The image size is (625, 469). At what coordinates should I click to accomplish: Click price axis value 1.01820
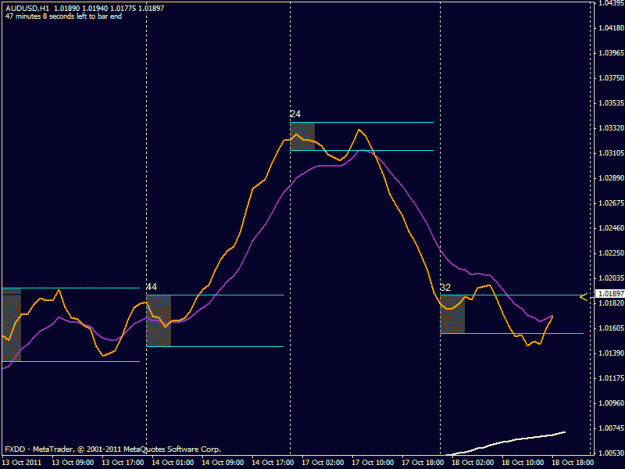click(611, 303)
